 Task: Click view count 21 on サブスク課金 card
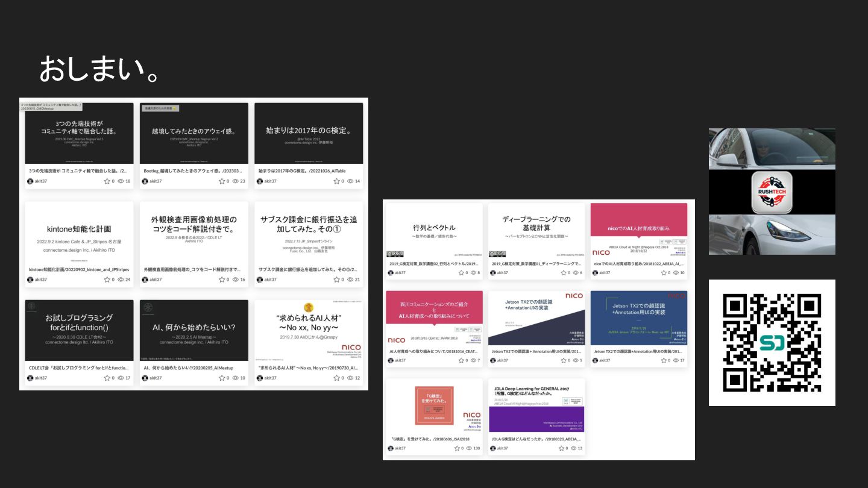[x=357, y=280]
